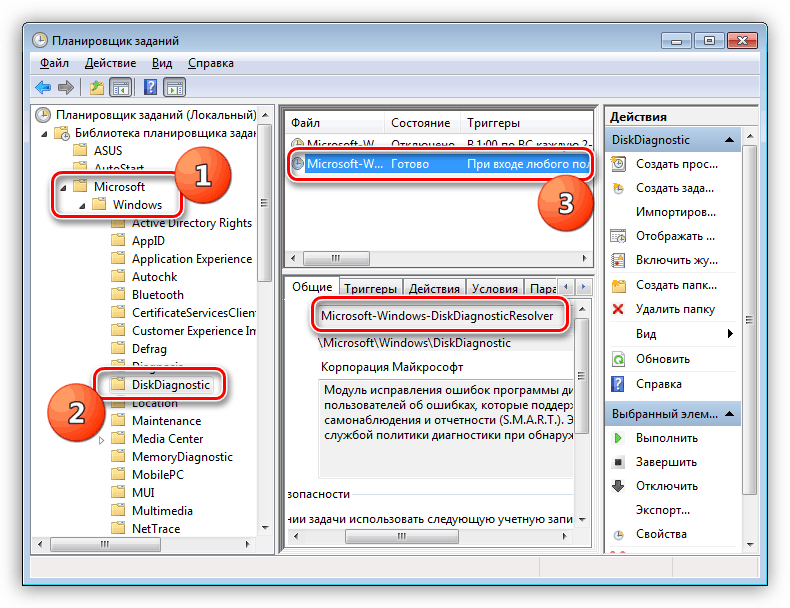Image resolution: width=790 pixels, height=608 pixels.
Task: Click vertical scrollbar thumb in tree pane
Action: [x=265, y=202]
